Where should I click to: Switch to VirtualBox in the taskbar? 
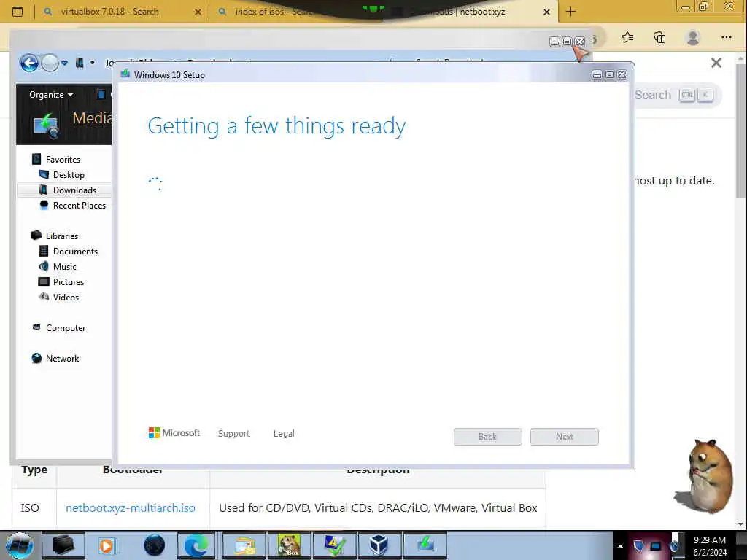tap(379, 545)
